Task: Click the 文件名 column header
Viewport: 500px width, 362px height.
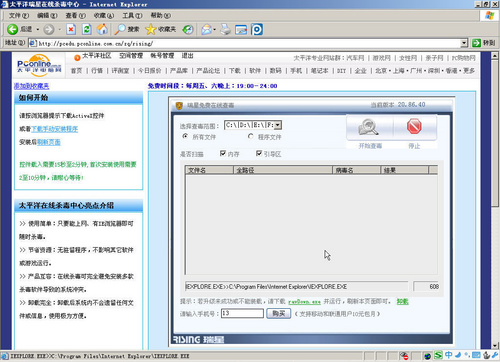Action: pyautogui.click(x=209, y=170)
